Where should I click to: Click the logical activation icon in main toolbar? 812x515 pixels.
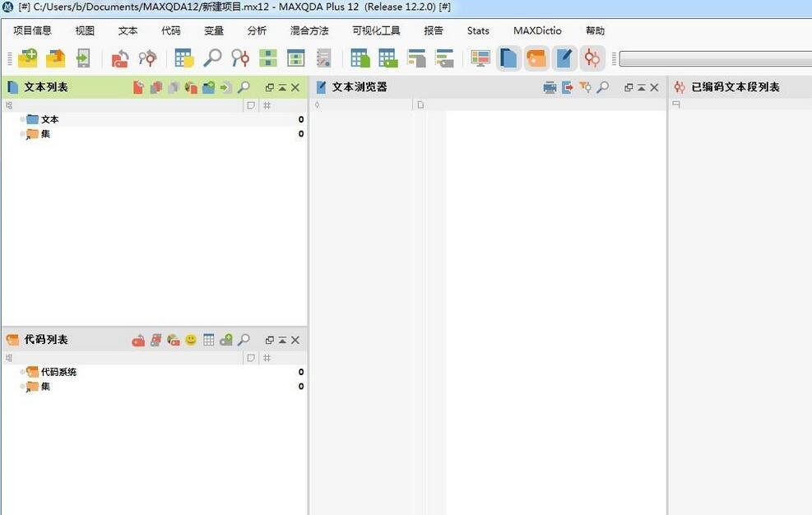[147, 58]
